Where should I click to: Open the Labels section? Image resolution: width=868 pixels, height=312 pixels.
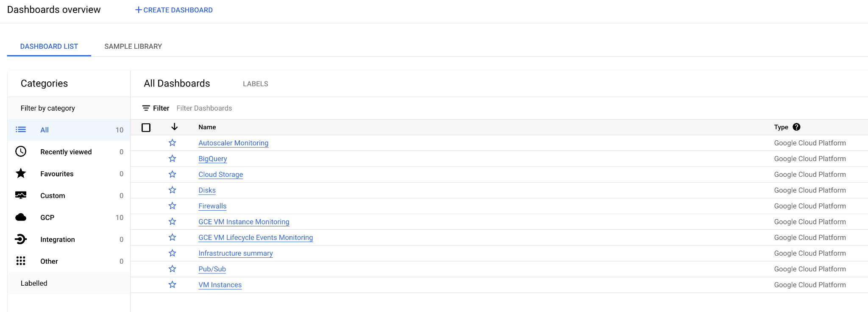[255, 84]
